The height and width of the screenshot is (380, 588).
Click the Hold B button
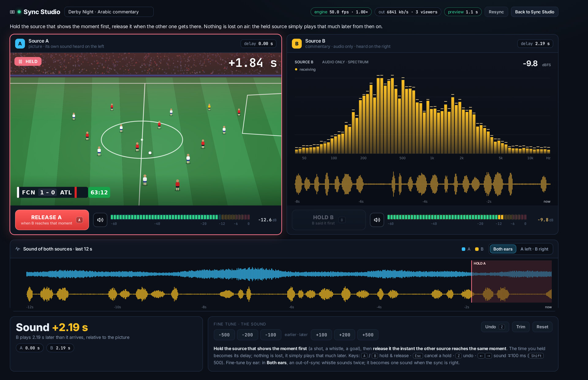pos(329,220)
